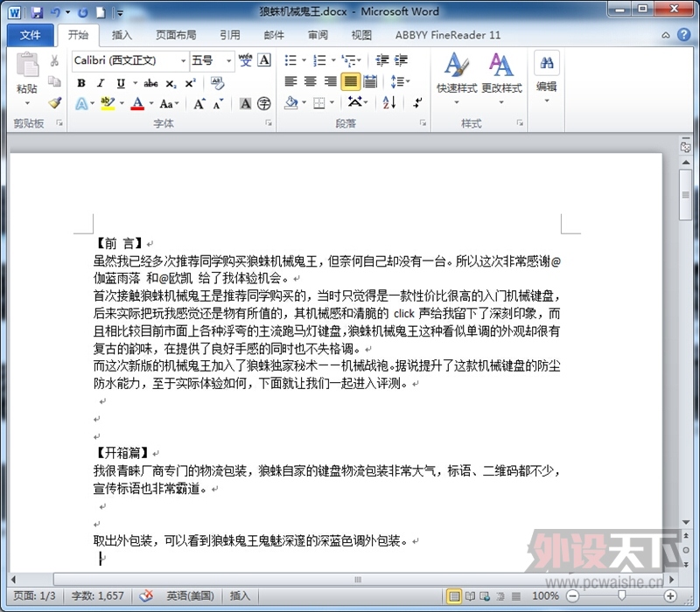Click the Character border A icon
This screenshot has width=700, height=612.
click(264, 59)
